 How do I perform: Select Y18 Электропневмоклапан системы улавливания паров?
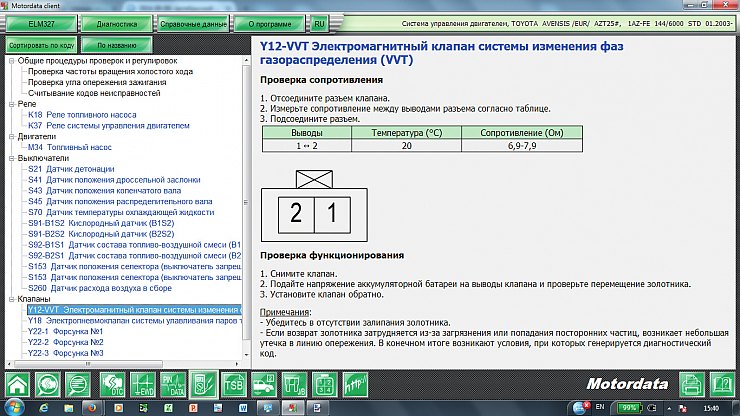(135, 321)
